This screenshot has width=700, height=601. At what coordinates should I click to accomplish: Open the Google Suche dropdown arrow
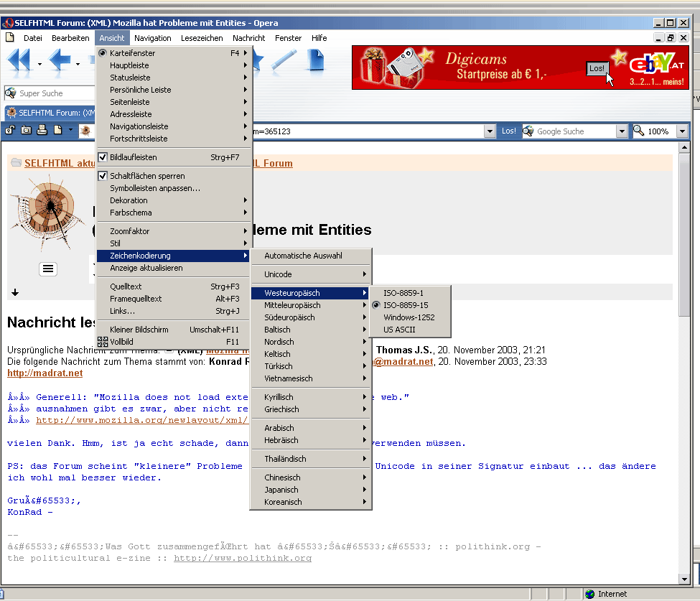(622, 131)
